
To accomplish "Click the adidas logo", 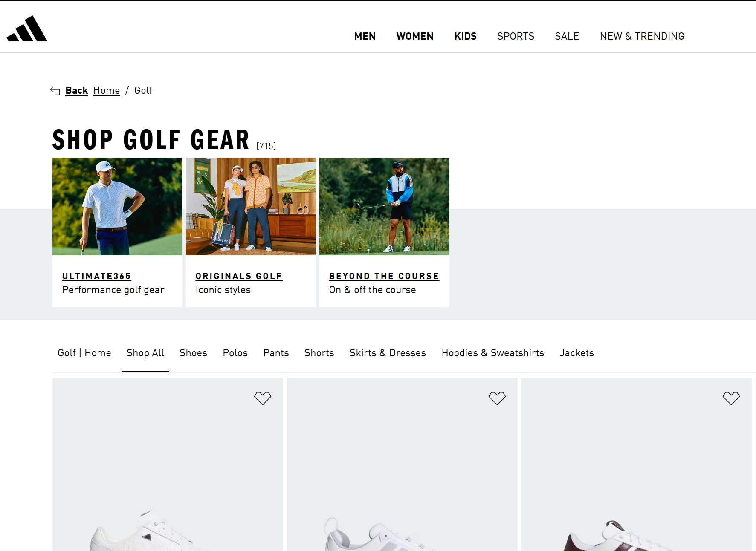I will [x=27, y=29].
